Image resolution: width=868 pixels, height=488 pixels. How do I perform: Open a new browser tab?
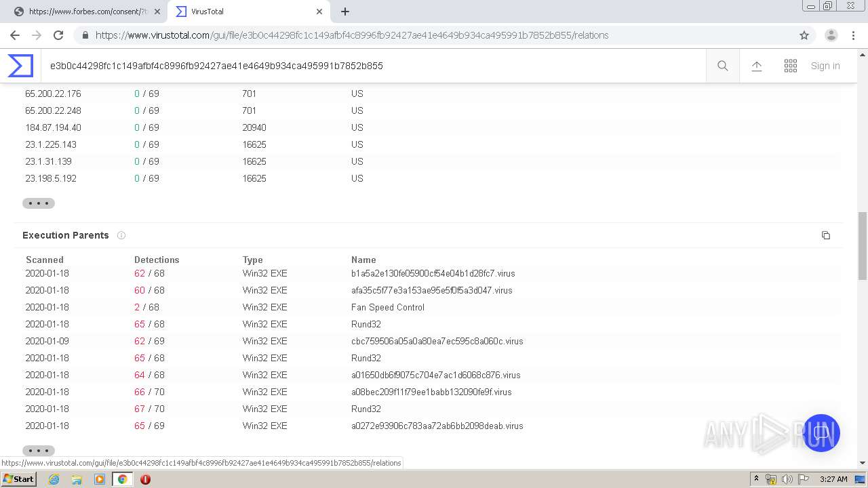click(x=345, y=12)
